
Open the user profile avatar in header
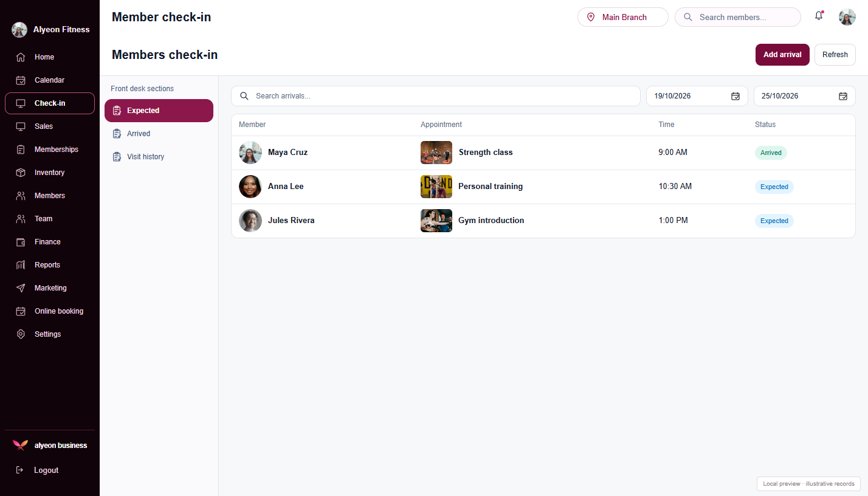[x=847, y=17]
